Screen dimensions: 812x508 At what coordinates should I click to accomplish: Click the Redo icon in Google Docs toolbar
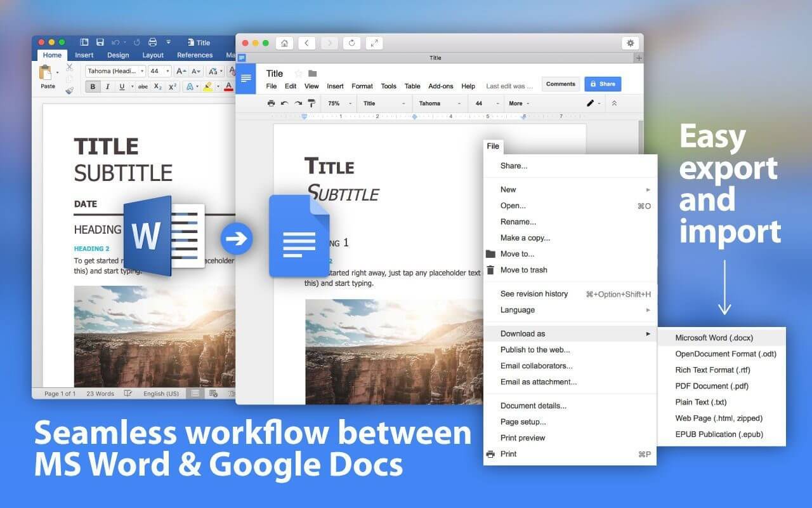pyautogui.click(x=298, y=103)
